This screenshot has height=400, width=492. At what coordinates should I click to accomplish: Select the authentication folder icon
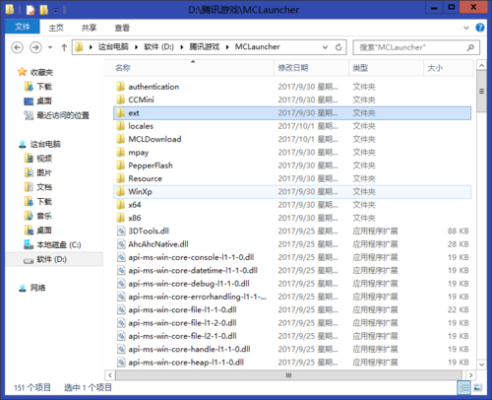[121, 87]
